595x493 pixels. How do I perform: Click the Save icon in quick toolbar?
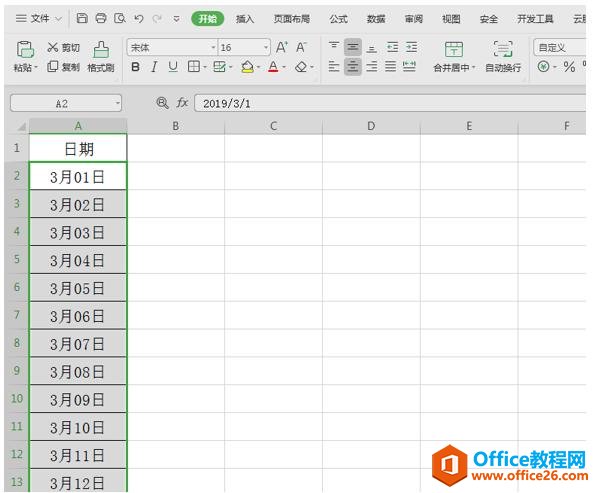click(82, 18)
